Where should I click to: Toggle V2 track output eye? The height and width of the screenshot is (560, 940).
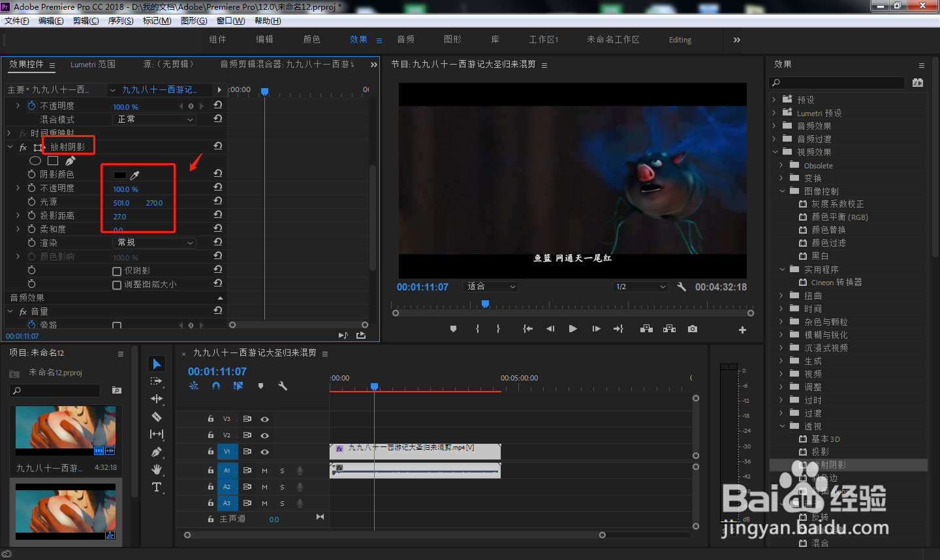(x=264, y=435)
